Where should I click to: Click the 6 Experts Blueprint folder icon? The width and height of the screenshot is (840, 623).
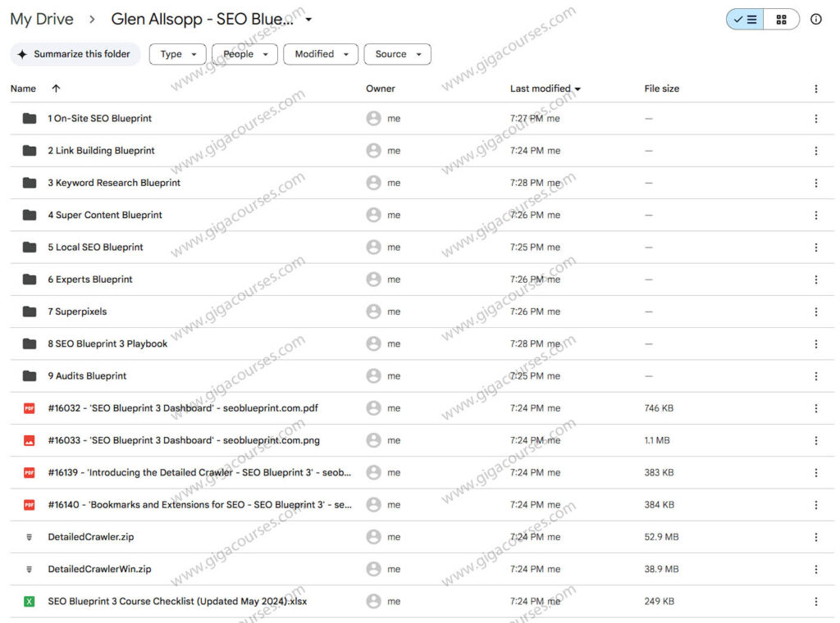tap(30, 279)
